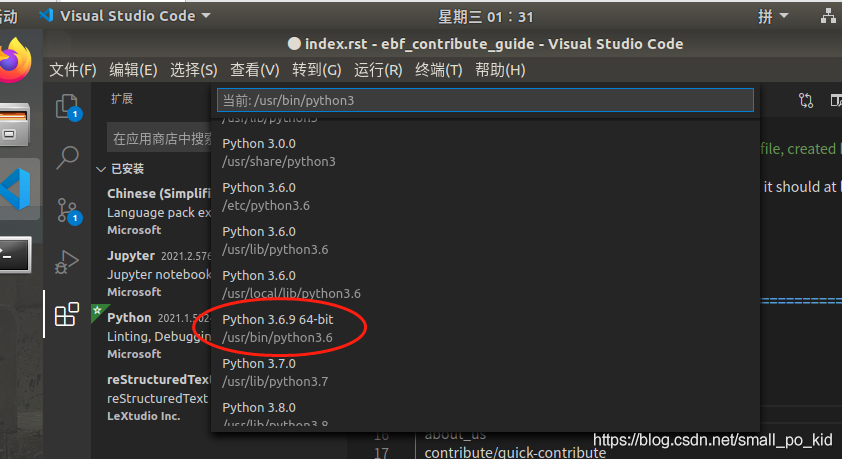Open the Search view in activity bar
Screen dimensions: 842x459
click(x=67, y=158)
